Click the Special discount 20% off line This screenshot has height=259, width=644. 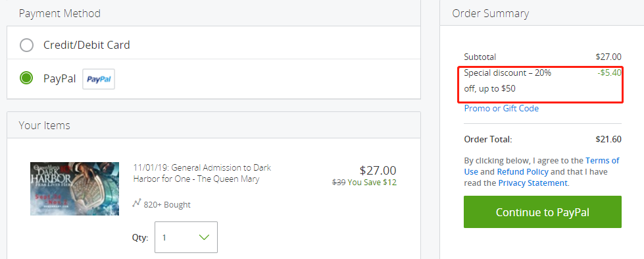(x=508, y=80)
